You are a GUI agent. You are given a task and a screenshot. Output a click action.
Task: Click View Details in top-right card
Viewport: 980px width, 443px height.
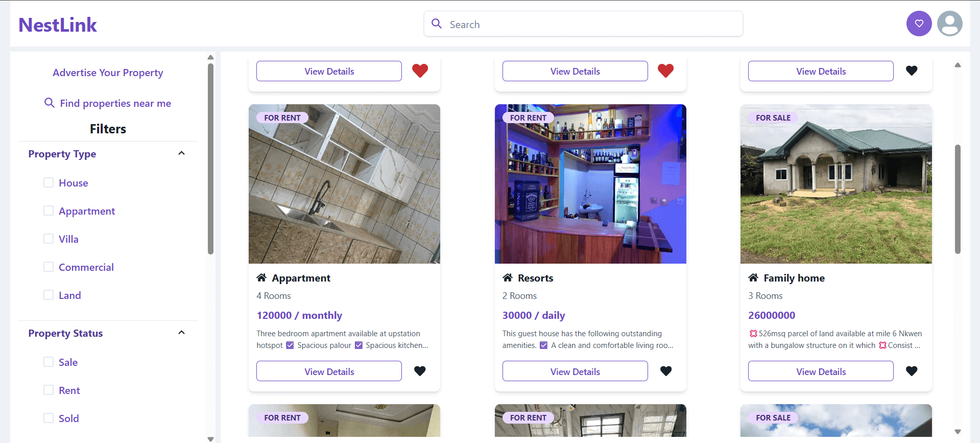coord(821,71)
